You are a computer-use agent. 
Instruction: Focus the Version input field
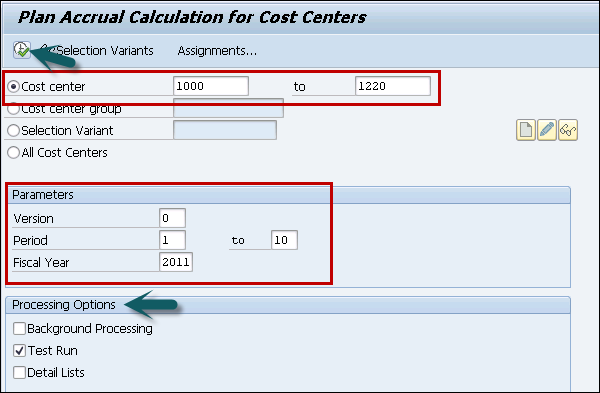click(173, 218)
